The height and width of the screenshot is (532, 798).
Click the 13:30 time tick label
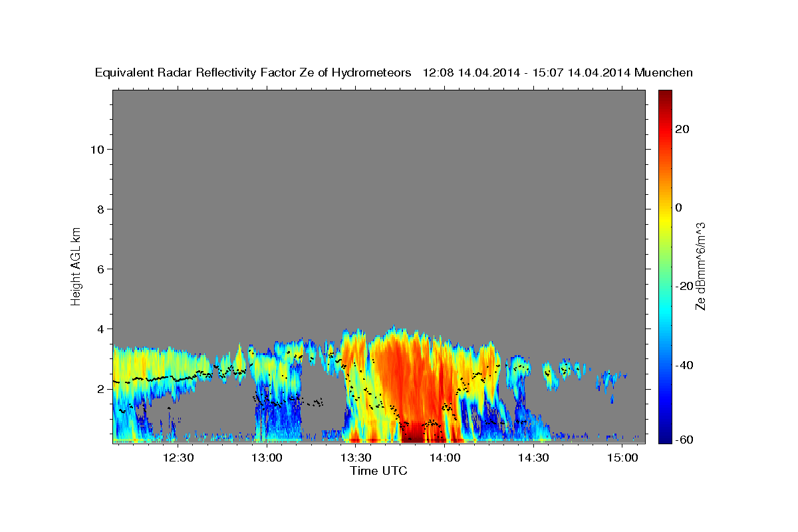(x=356, y=458)
